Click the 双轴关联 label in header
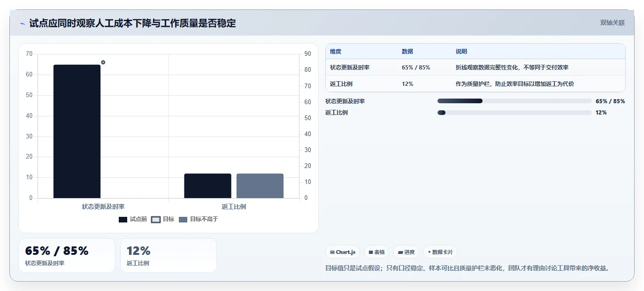Image resolution: width=644 pixels, height=291 pixels. pos(613,23)
